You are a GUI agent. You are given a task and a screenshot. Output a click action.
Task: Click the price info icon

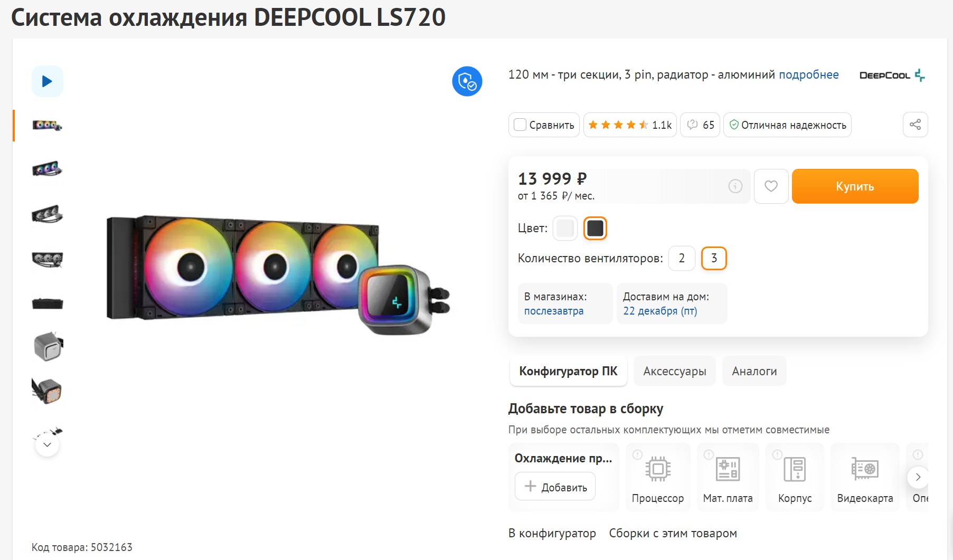[735, 186]
